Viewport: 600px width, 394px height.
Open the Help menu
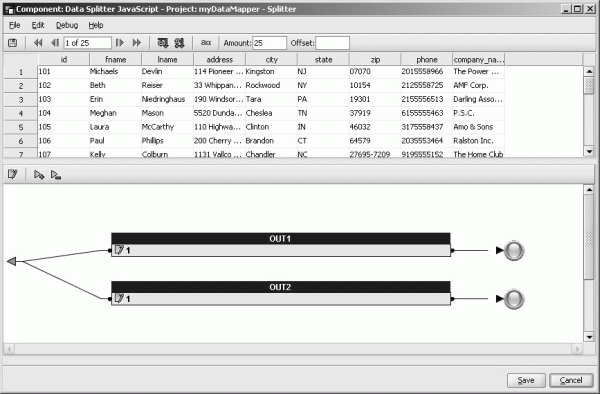click(x=96, y=25)
